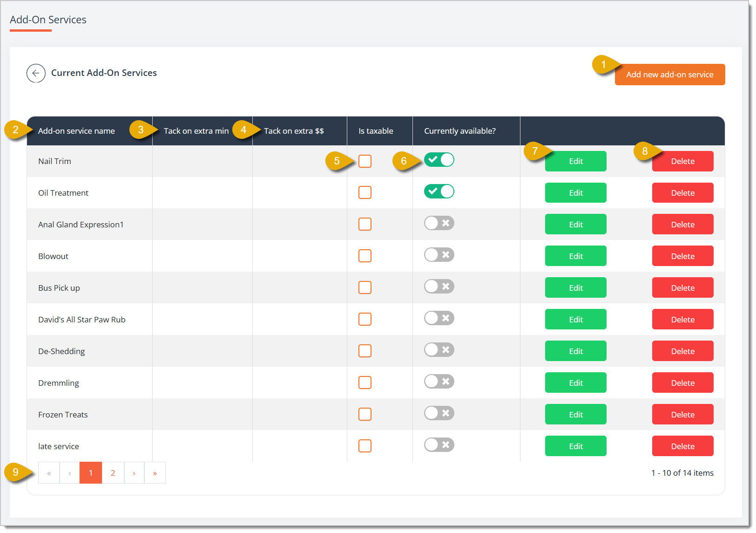Viewport: 756px width, 533px height.
Task: Check Is taxable for Frozen Treats
Action: [365, 415]
